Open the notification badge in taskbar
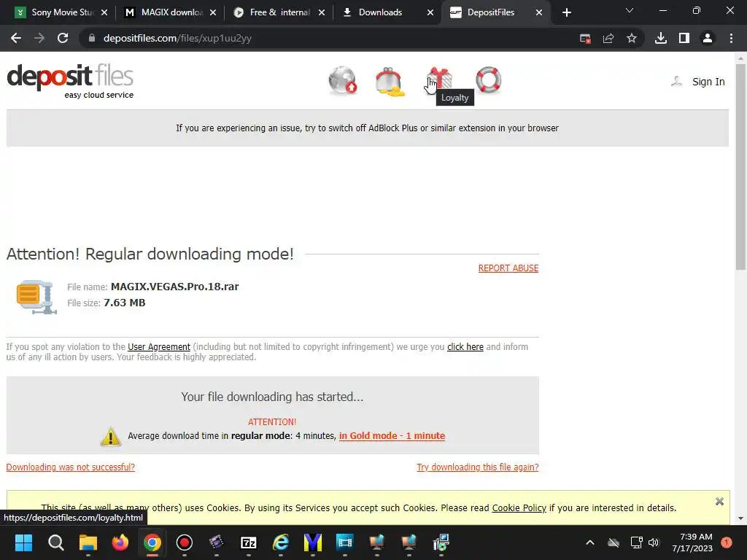Screen dimensions: 747x560 pos(727,542)
